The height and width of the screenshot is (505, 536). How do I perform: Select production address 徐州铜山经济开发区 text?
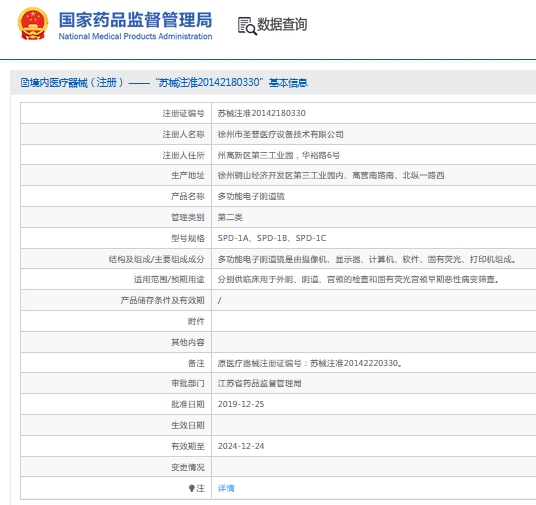[x=331, y=175]
